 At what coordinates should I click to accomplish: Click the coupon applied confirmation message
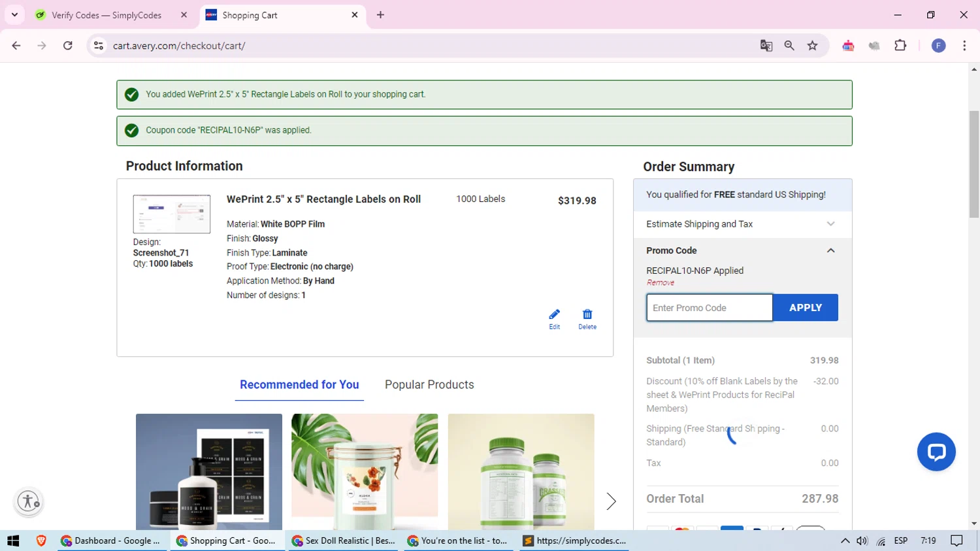[484, 131]
